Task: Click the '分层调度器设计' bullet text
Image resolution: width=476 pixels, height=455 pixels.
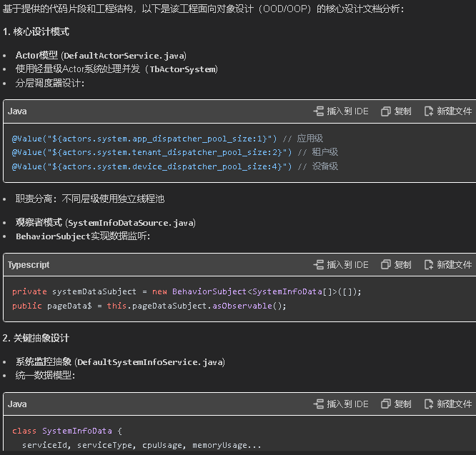Action: point(50,83)
